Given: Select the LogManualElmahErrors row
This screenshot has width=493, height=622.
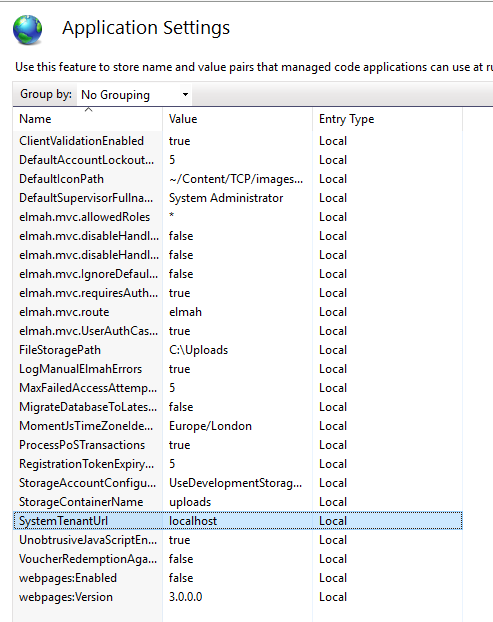Looking at the screenshot, I should 238,369.
